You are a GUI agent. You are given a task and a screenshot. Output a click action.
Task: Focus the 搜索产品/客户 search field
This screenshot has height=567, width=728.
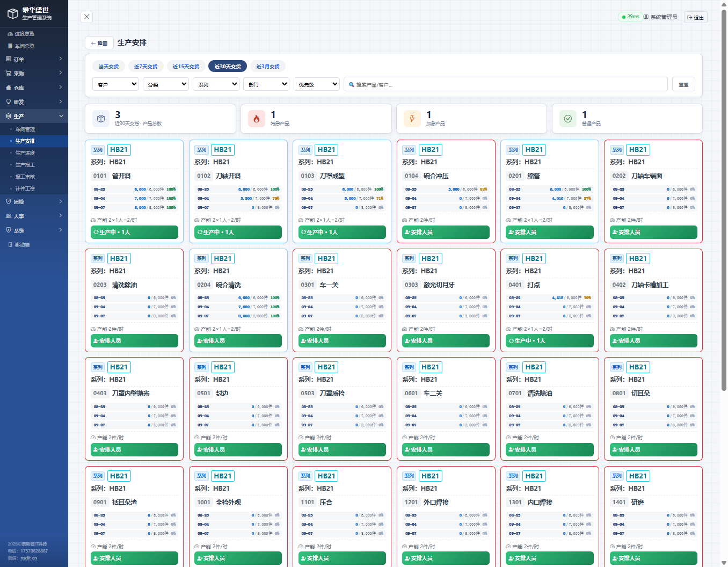[506, 84]
